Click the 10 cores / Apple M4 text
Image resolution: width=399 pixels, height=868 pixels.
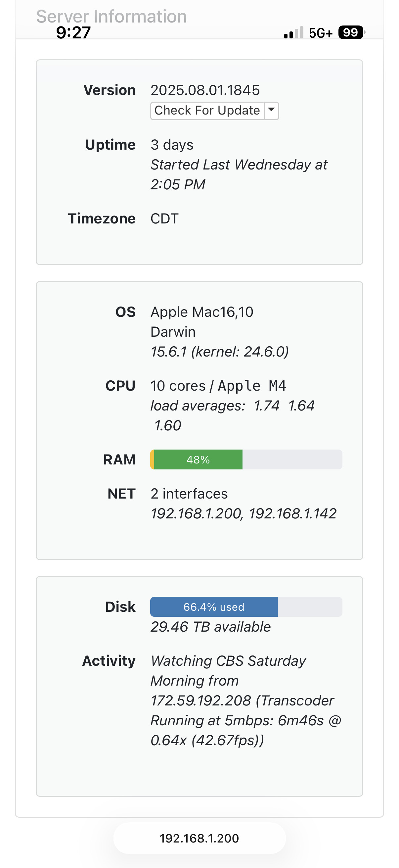pyautogui.click(x=218, y=386)
